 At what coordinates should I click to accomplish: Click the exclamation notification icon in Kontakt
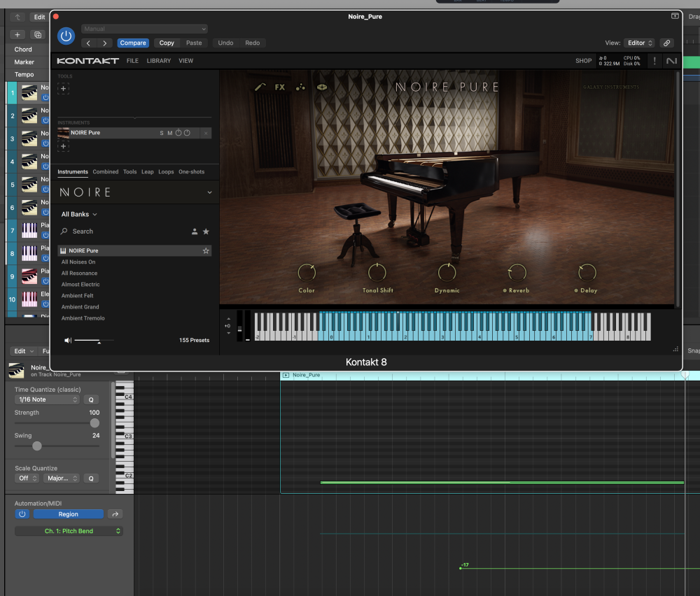tap(654, 61)
